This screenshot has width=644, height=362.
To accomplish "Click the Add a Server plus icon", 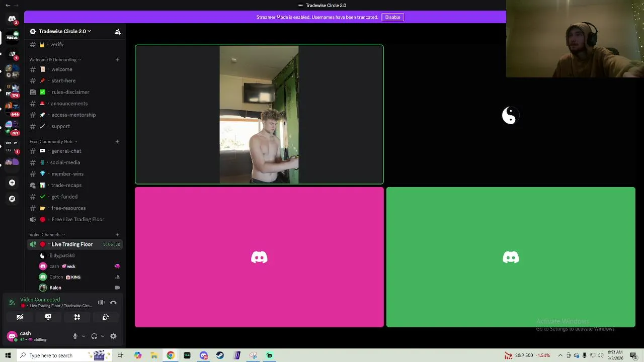I will click(x=12, y=183).
